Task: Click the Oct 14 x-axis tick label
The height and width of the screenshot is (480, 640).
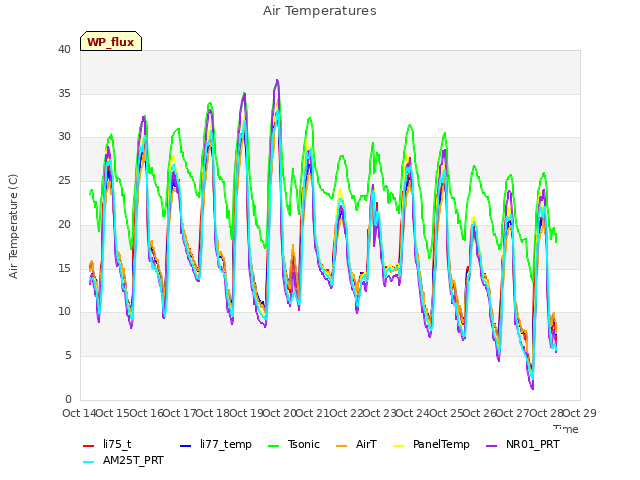Action: (x=79, y=413)
